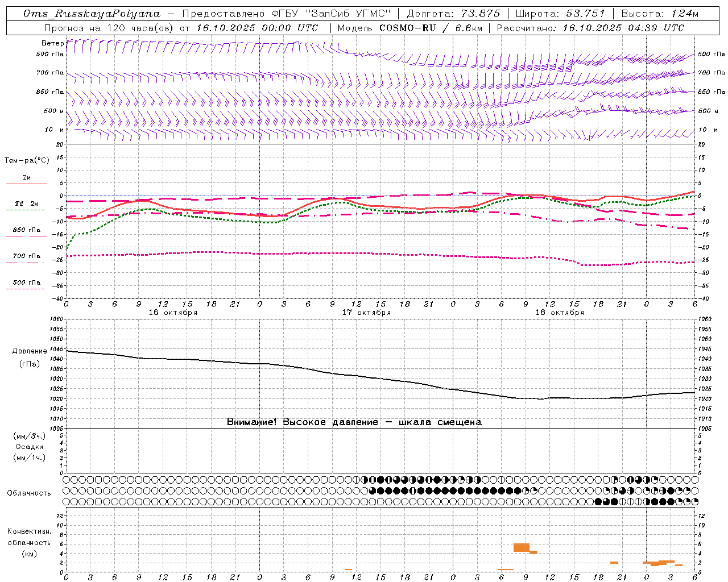Viewport: 728px width, 582px height.
Task: Select the 'Долгота: 73.875' header field
Action: click(454, 14)
